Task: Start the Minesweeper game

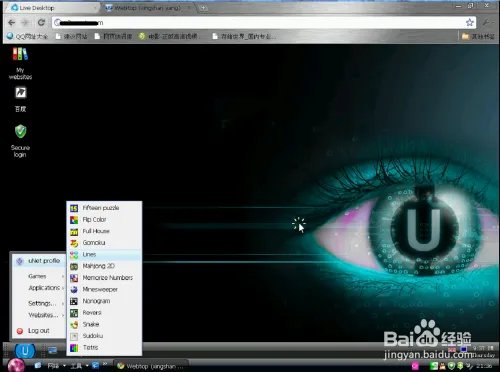Action: pyautogui.click(x=104, y=289)
